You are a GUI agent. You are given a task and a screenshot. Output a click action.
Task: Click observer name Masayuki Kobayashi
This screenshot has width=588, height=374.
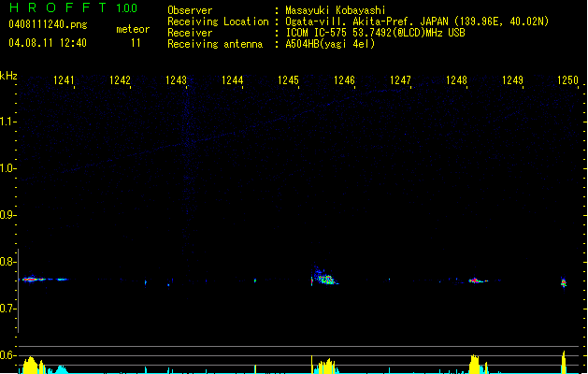point(336,10)
